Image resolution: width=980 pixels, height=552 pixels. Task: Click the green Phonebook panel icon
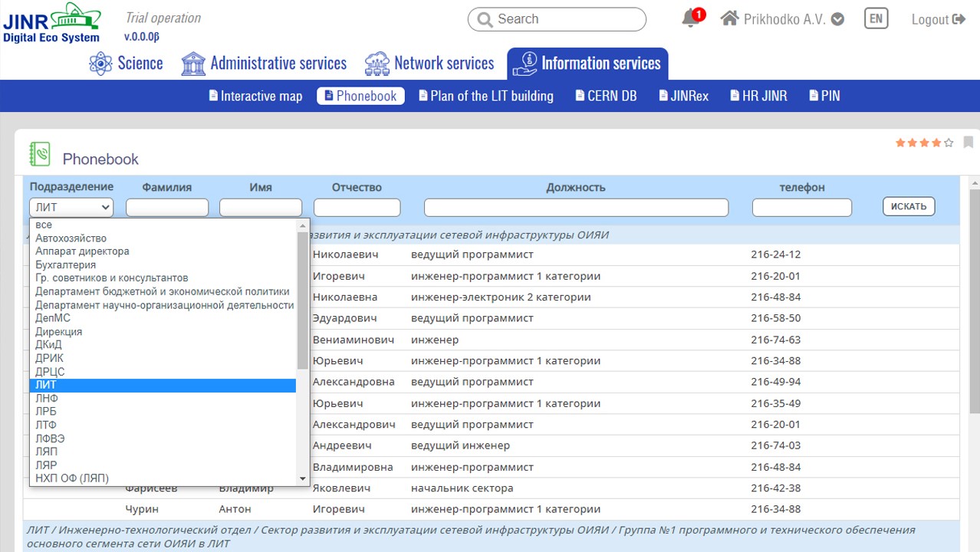[40, 154]
